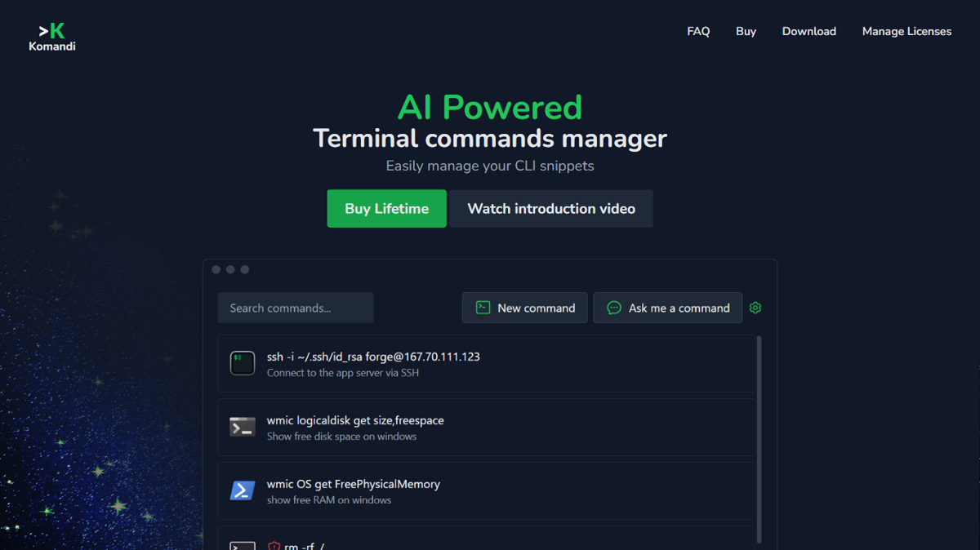Open the FAQ page
The image size is (980, 550).
pyautogui.click(x=698, y=31)
